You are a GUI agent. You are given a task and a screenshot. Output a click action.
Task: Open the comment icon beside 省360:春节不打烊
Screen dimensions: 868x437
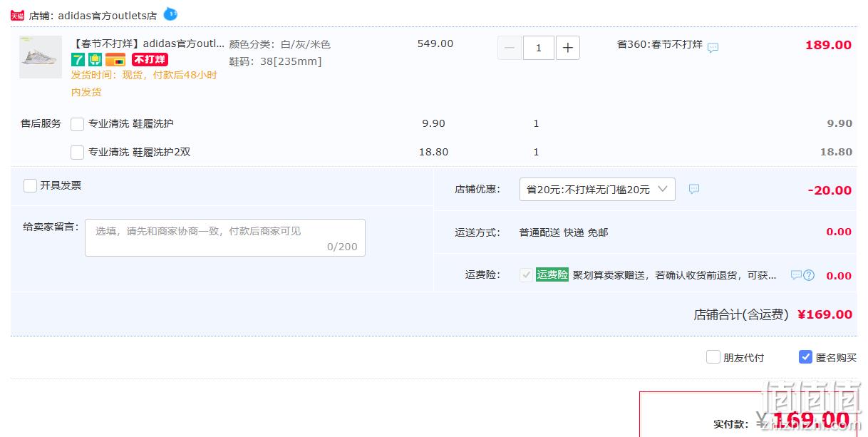pos(713,48)
